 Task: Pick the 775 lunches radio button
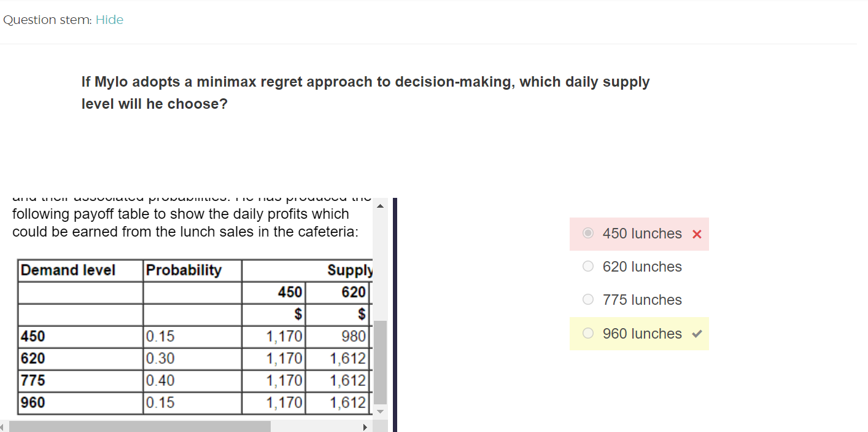(x=588, y=300)
